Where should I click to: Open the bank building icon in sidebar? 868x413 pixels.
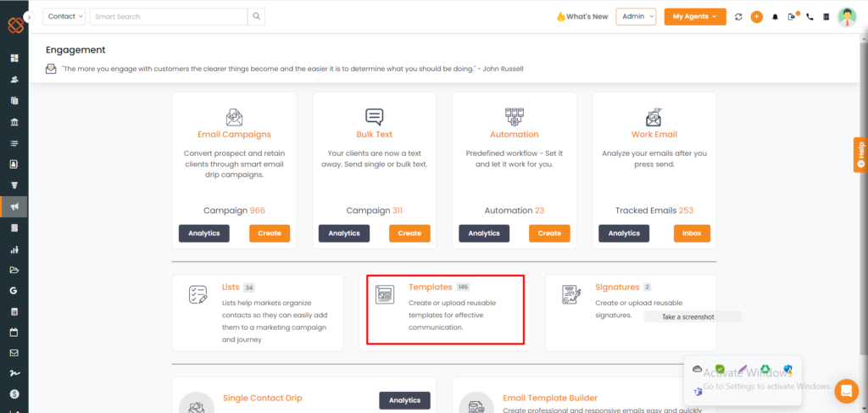(14, 122)
